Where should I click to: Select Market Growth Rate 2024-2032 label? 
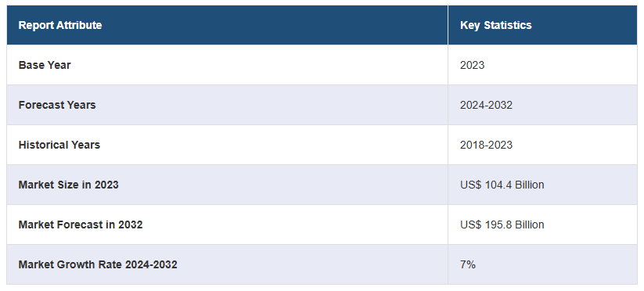(x=98, y=264)
